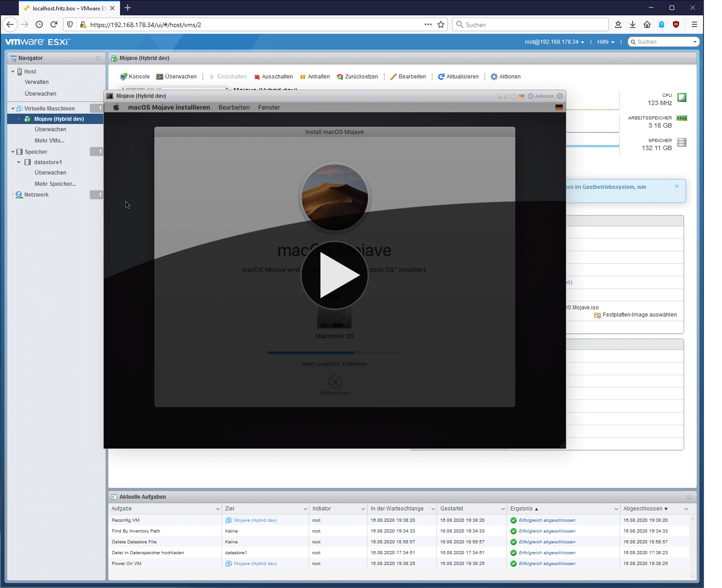Open Bearbeiten to edit VM settings
722x588 pixels.
(408, 77)
